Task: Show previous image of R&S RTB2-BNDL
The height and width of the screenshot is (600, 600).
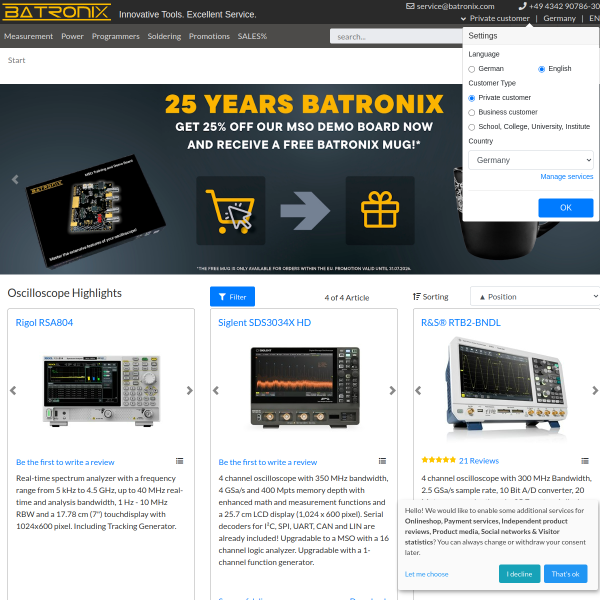Action: pyautogui.click(x=418, y=390)
